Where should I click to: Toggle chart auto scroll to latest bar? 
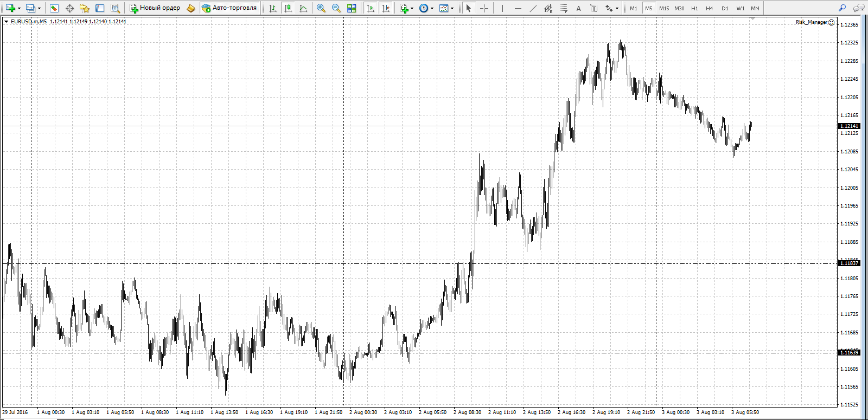[x=371, y=8]
